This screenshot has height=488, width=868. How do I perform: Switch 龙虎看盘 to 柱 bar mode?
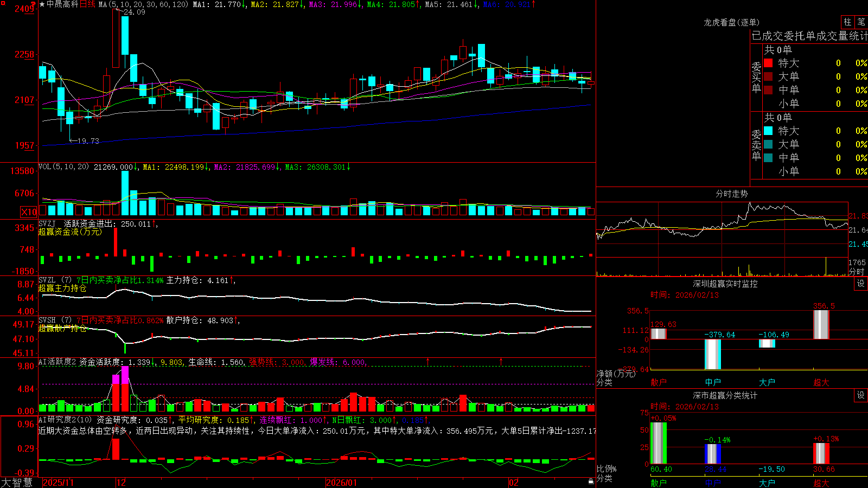pos(847,22)
